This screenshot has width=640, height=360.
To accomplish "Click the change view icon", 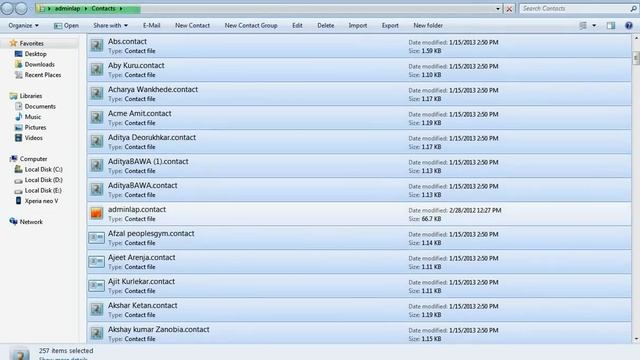I will click(x=583, y=25).
